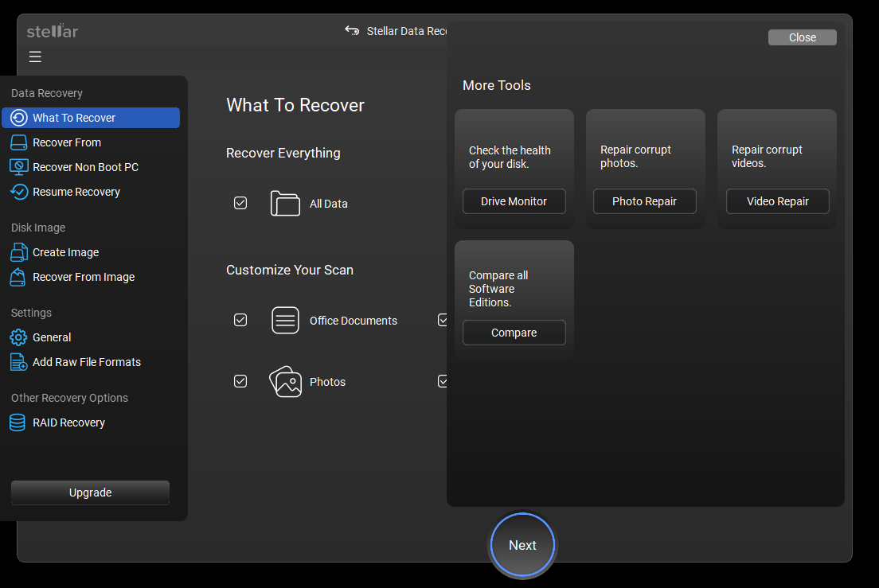This screenshot has height=588, width=879.
Task: Click the All Data folder icon
Action: tap(285, 203)
